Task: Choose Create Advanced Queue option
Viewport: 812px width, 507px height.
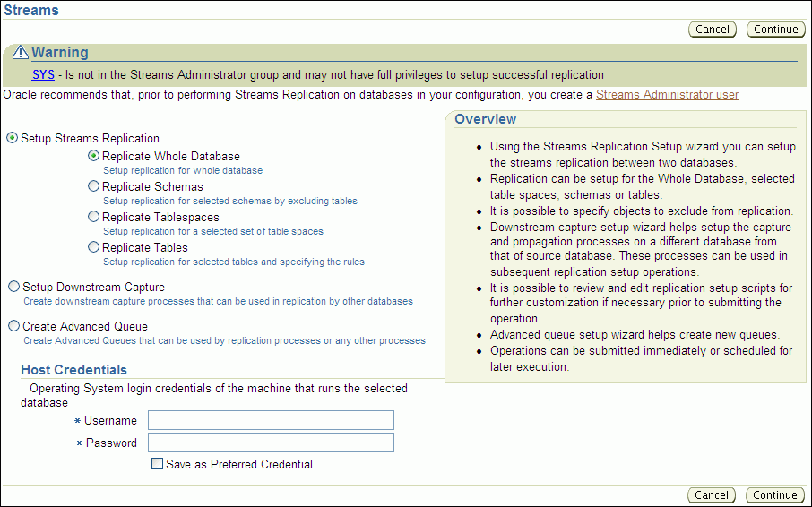Action: tap(13, 326)
